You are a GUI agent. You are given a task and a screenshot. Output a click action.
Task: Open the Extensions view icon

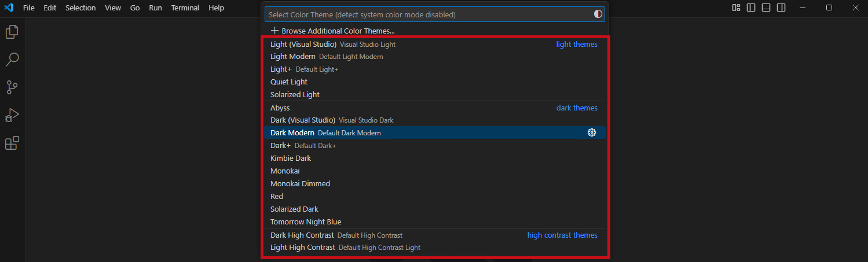click(x=12, y=143)
